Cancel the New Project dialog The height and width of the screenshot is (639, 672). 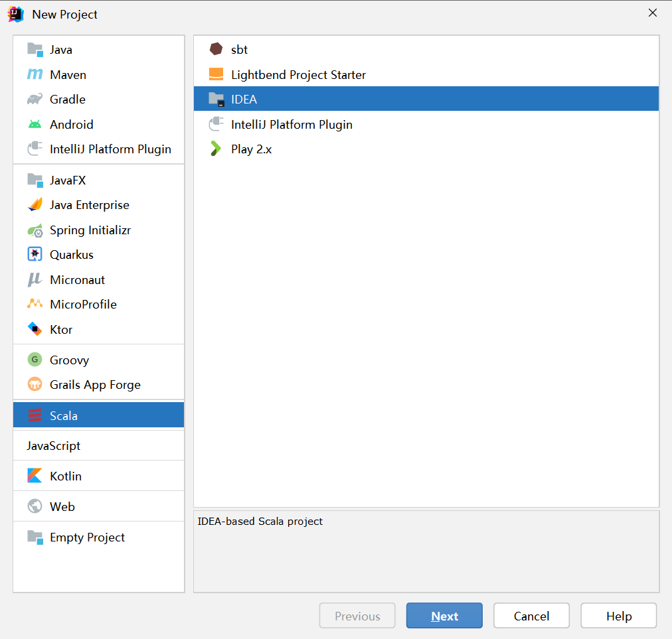pyautogui.click(x=531, y=616)
